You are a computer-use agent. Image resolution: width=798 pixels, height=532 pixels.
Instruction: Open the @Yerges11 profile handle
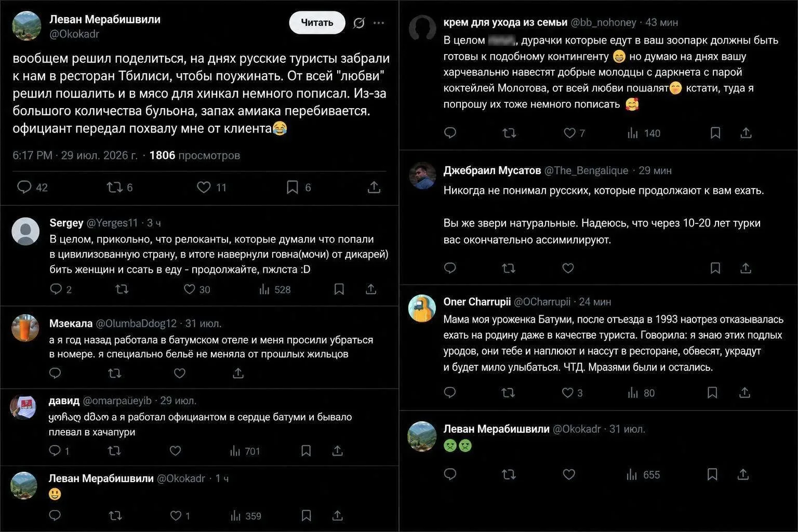click(x=112, y=223)
